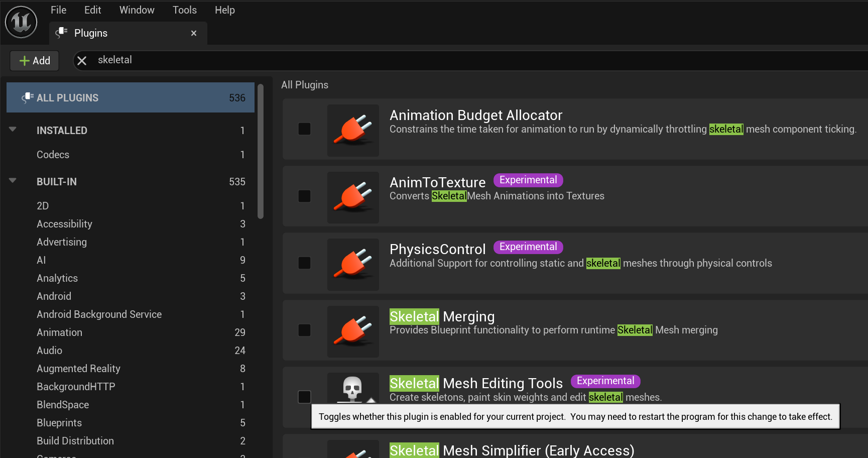Viewport: 868px width, 458px height.
Task: Close the Plugins tab
Action: tap(194, 33)
